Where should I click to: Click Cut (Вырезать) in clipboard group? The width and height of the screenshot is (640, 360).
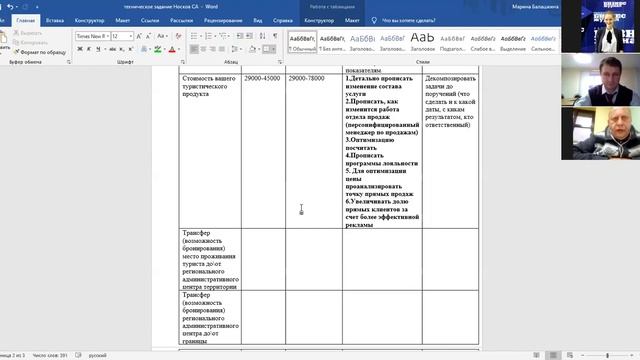click(x=27, y=33)
